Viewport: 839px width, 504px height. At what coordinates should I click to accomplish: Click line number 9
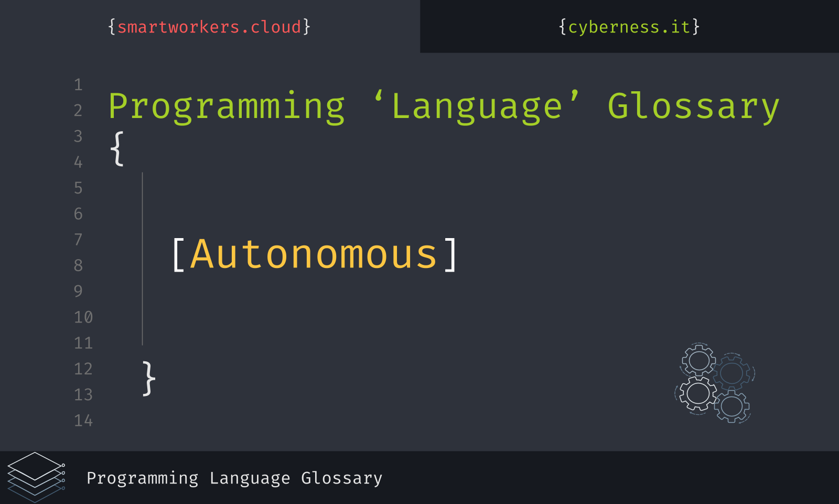tap(78, 291)
